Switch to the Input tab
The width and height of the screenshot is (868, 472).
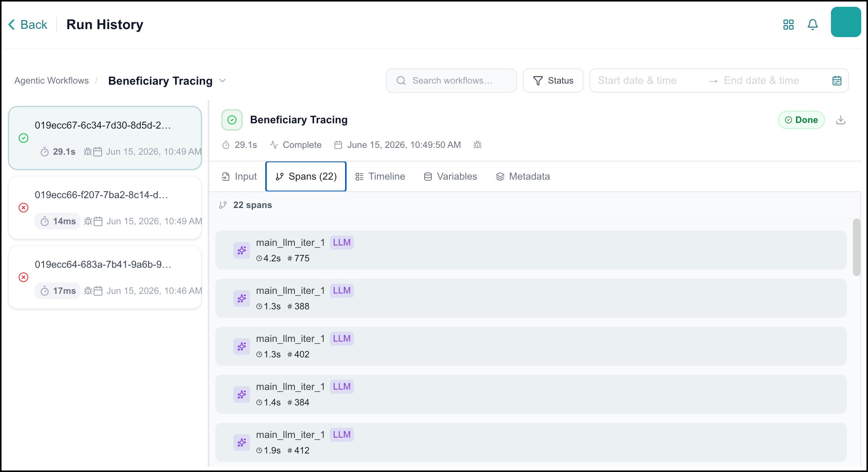click(239, 177)
